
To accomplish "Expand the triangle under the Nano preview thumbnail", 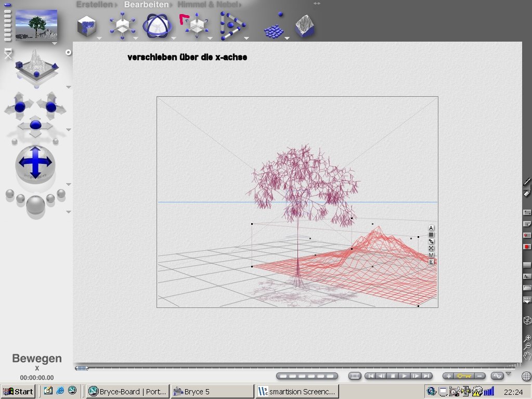I will 54,43.
